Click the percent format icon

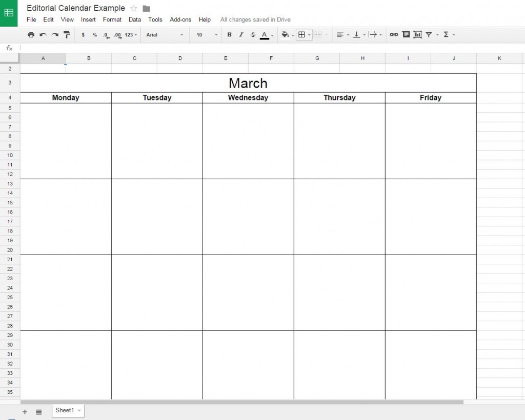point(94,34)
